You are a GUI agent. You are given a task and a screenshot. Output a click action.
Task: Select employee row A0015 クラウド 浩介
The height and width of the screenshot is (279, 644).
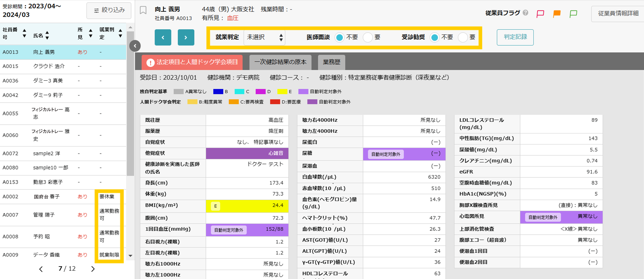[63, 66]
